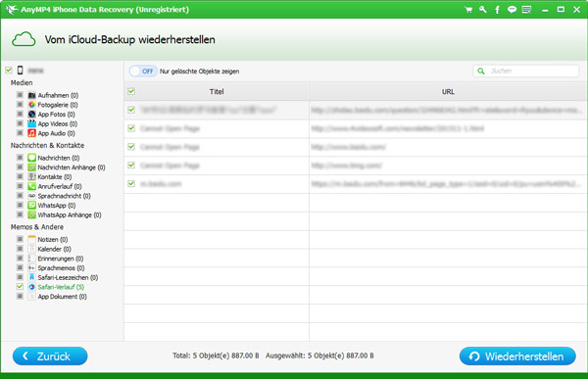Click the Anrufverlauf phone icon
Viewport: 588px width, 379px height.
tap(32, 186)
